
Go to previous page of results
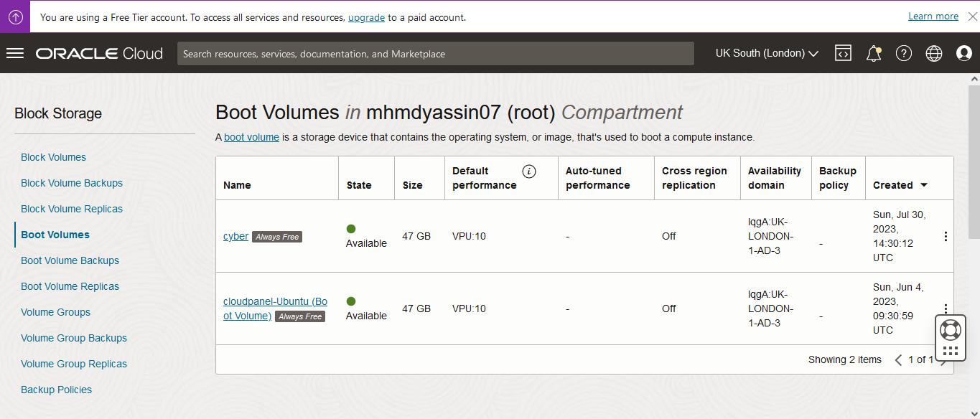898,360
